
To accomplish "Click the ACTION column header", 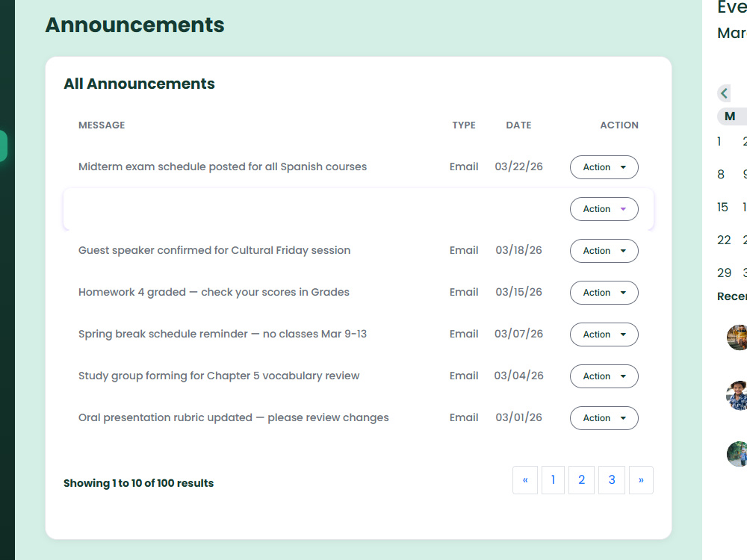I will pos(619,125).
